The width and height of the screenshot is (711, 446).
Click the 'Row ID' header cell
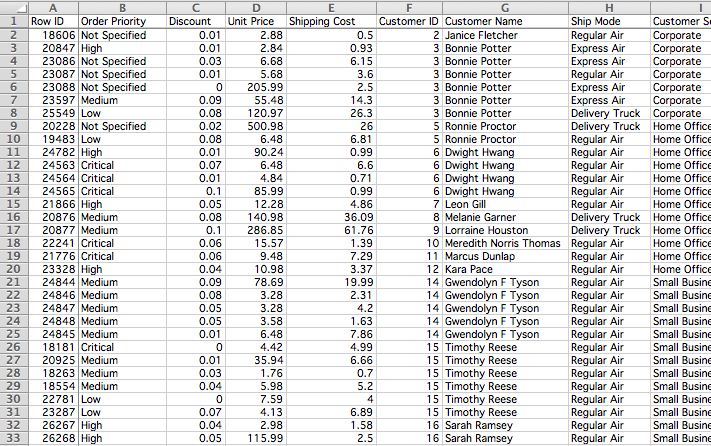tap(54, 21)
